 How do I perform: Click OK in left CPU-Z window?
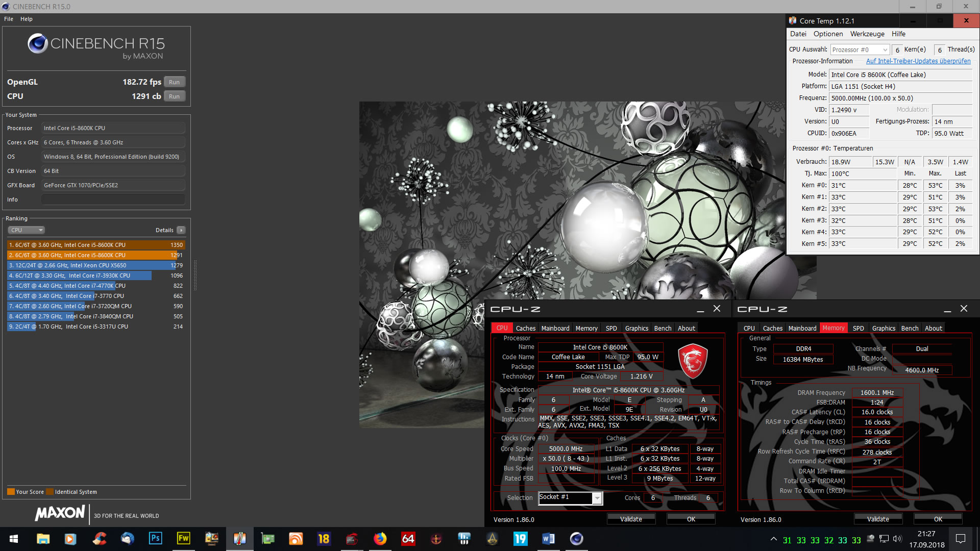click(691, 519)
